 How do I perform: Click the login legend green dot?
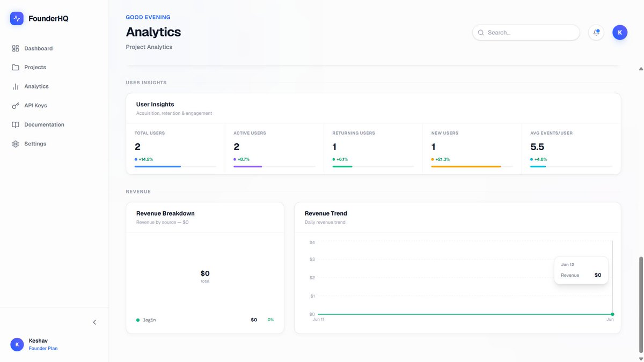(x=138, y=320)
